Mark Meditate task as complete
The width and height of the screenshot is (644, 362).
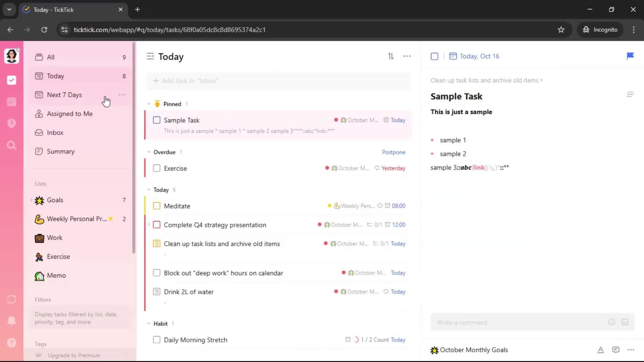[x=157, y=206]
